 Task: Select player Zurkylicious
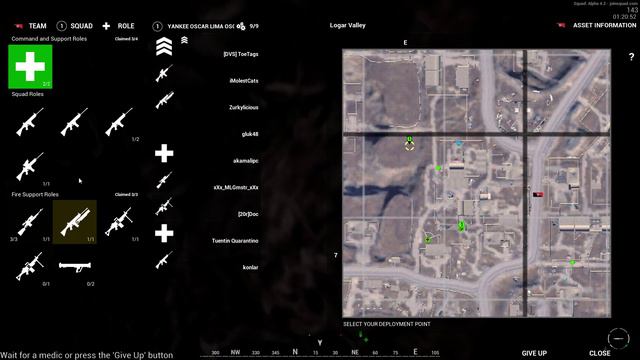click(244, 108)
